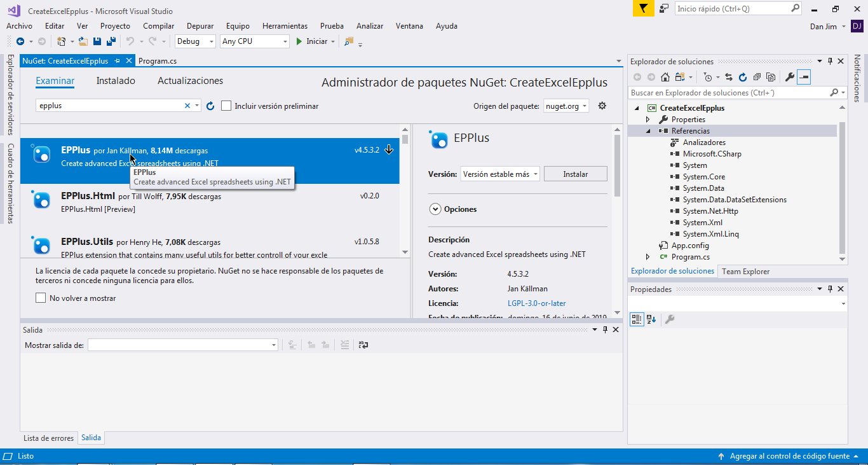Viewport: 868px width, 465px height.
Task: Refresh the NuGet package search results
Action: click(211, 106)
